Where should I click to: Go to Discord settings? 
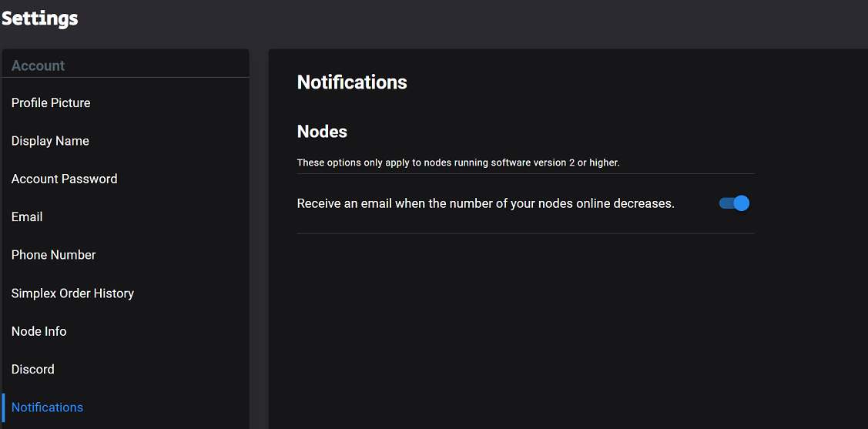pyautogui.click(x=126, y=369)
